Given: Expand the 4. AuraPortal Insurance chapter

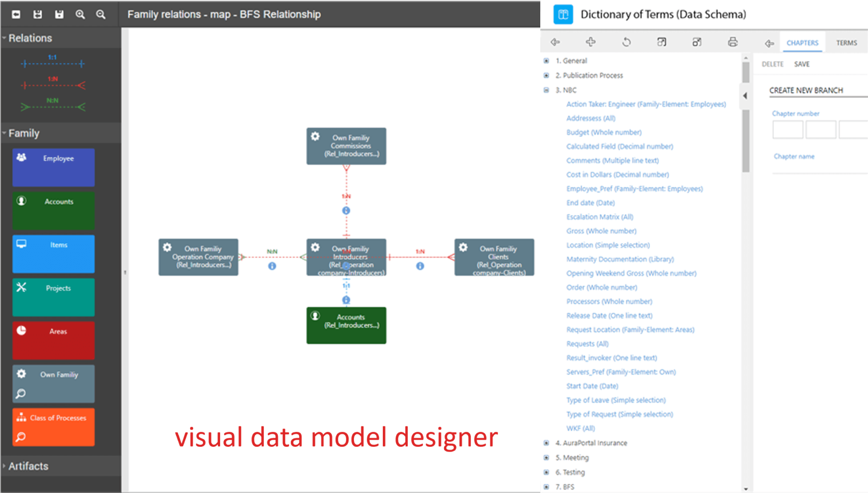Looking at the screenshot, I should click(x=547, y=443).
